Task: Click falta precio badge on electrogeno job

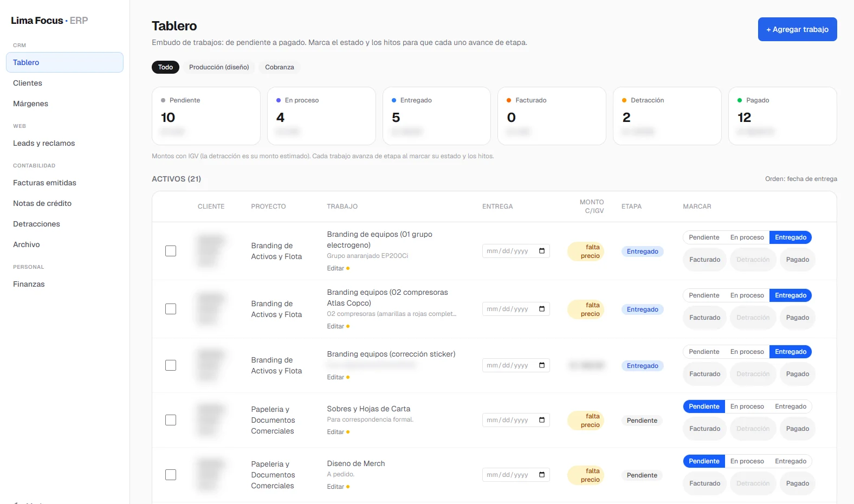Action: [586, 251]
